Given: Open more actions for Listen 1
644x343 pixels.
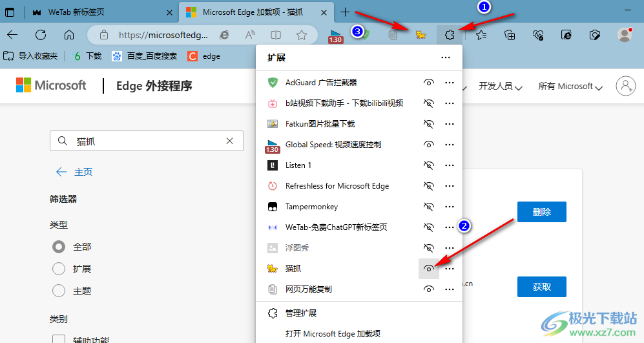Looking at the screenshot, I should pyautogui.click(x=450, y=165).
